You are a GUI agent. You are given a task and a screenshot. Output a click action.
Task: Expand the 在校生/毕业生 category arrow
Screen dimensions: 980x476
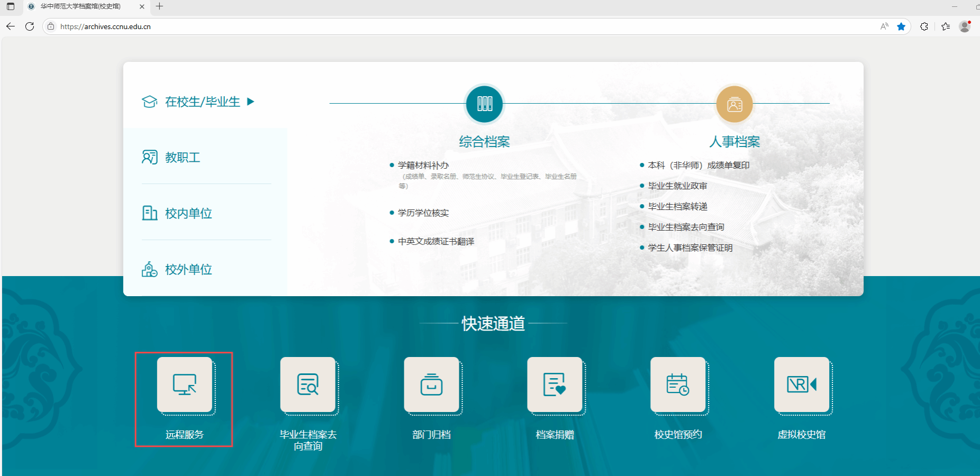251,102
